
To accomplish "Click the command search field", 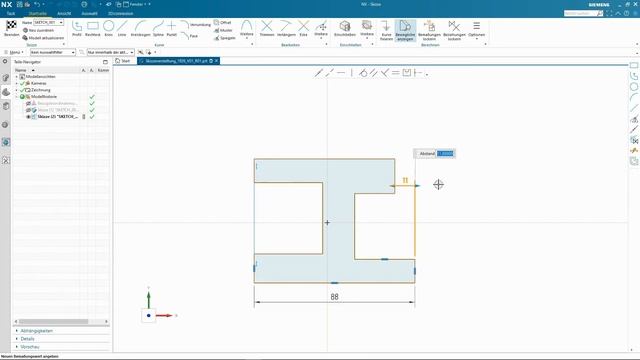I will pyautogui.click(x=583, y=13).
